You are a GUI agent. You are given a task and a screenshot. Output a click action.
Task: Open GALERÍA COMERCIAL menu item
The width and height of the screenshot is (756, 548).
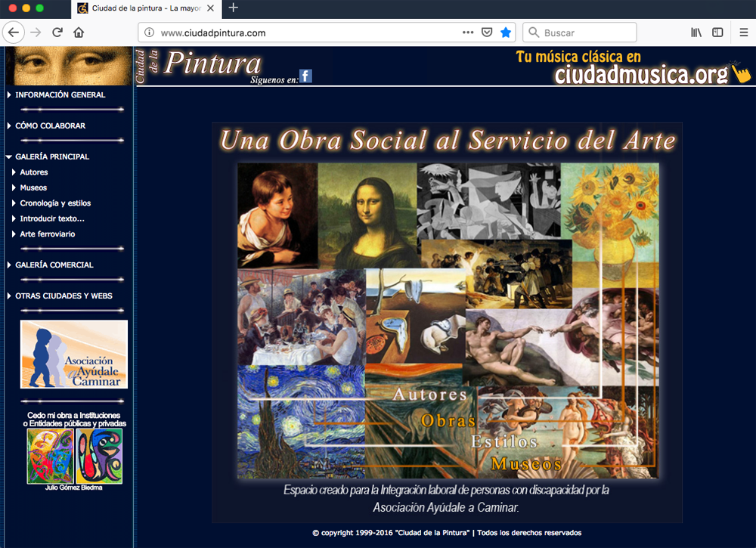54,265
